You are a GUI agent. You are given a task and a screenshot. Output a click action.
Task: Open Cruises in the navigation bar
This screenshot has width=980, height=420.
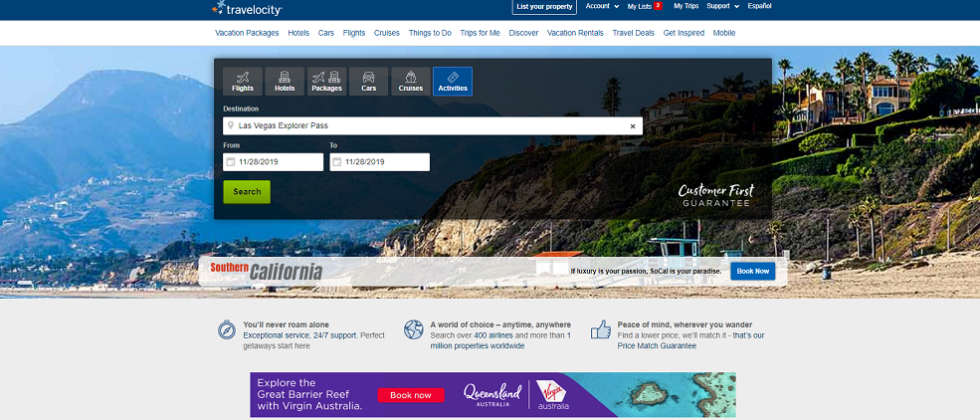click(387, 33)
